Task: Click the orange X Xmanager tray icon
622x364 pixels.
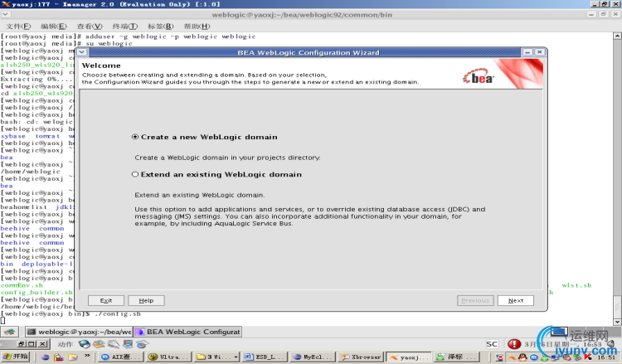Action: click(x=513, y=357)
